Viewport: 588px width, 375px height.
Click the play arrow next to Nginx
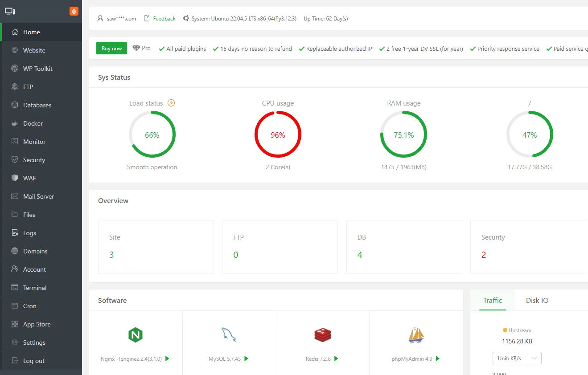tap(168, 359)
